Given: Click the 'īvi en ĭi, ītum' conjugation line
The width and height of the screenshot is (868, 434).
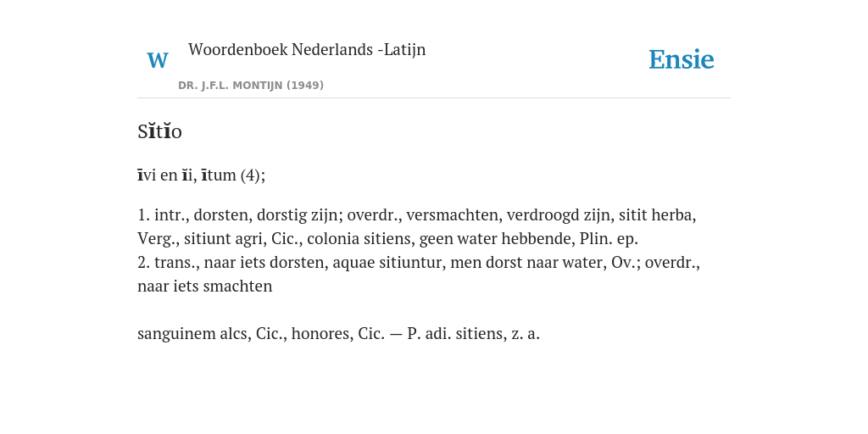Looking at the screenshot, I should (187, 175).
